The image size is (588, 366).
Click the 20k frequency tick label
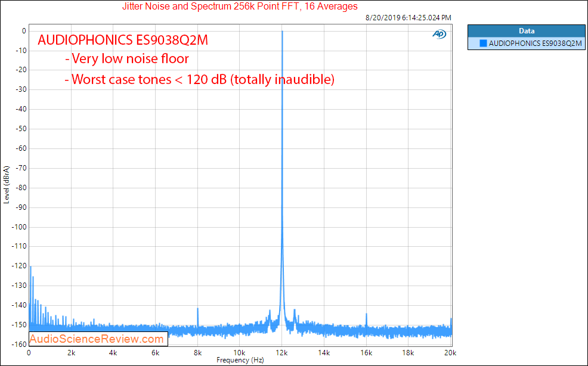(x=450, y=353)
